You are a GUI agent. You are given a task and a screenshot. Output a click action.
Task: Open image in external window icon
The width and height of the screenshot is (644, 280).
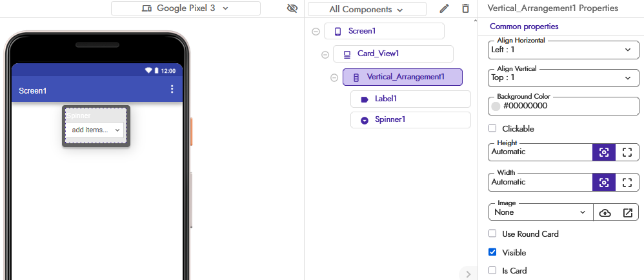click(x=627, y=212)
